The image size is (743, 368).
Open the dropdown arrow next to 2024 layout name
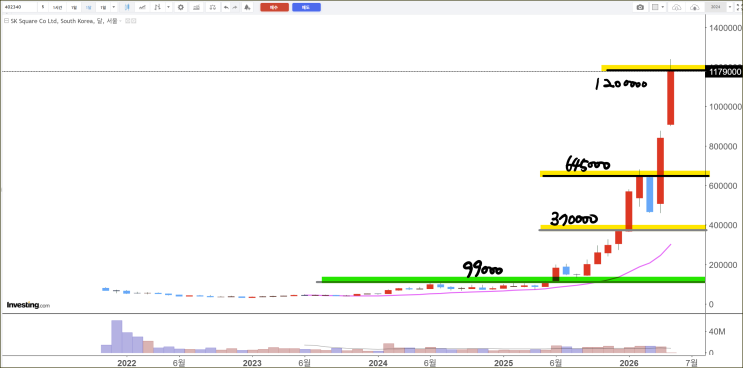pos(730,7)
